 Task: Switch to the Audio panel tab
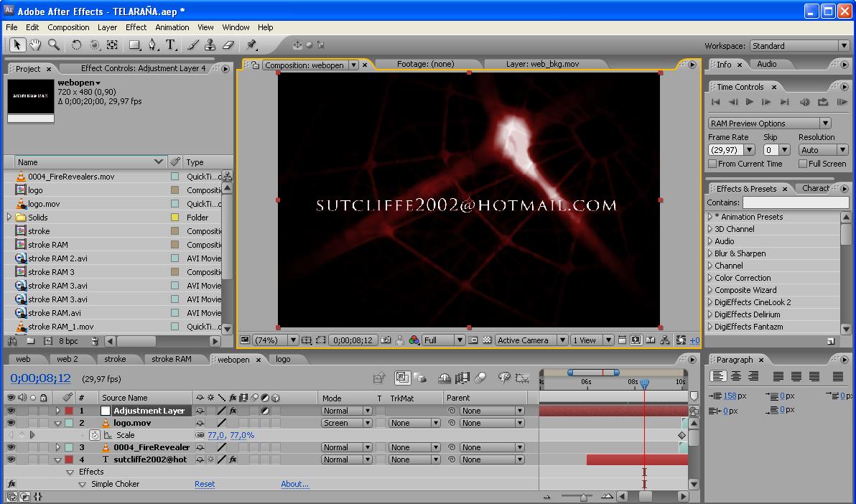pos(766,64)
